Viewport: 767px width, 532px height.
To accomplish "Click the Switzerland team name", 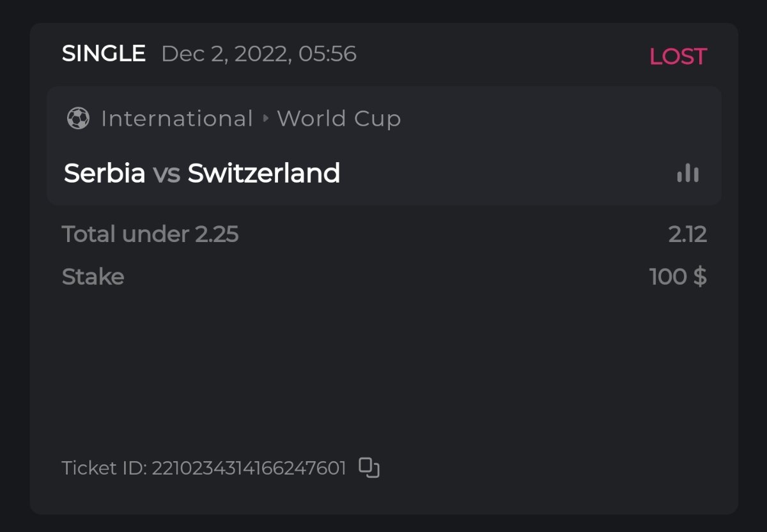I will [x=263, y=173].
